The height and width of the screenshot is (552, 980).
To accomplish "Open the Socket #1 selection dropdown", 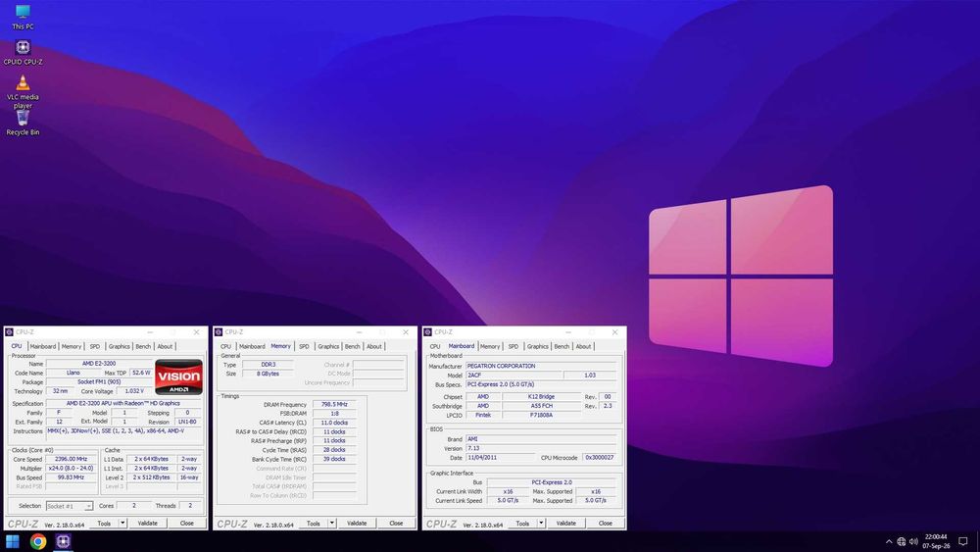I will pos(70,506).
